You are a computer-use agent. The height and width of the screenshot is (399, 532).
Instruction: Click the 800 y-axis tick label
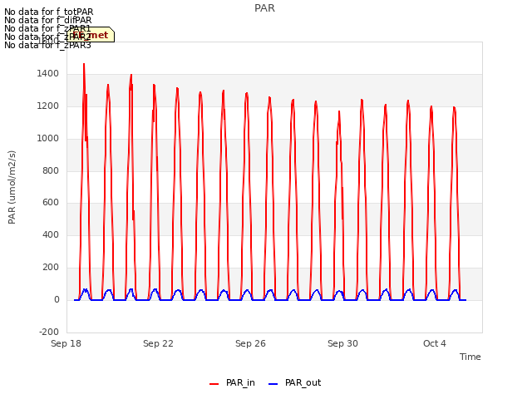51,171
